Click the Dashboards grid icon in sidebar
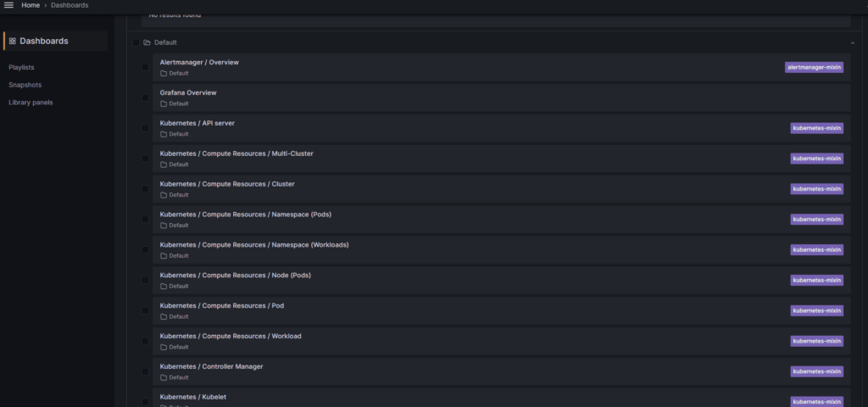The image size is (868, 407). point(12,41)
